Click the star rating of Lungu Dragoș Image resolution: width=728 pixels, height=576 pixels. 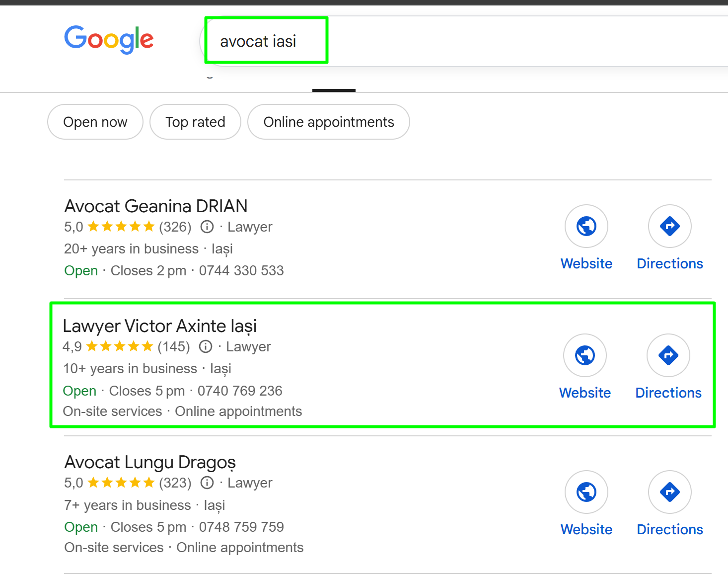pyautogui.click(x=121, y=482)
